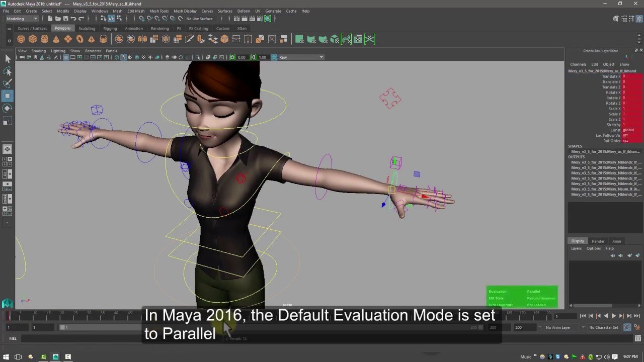
Task: Click the Maya logo icon at bottom left
Action: [7, 303]
